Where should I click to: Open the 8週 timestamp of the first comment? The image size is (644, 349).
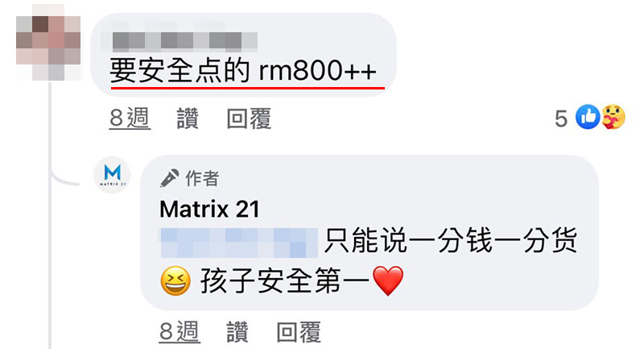[x=130, y=118]
